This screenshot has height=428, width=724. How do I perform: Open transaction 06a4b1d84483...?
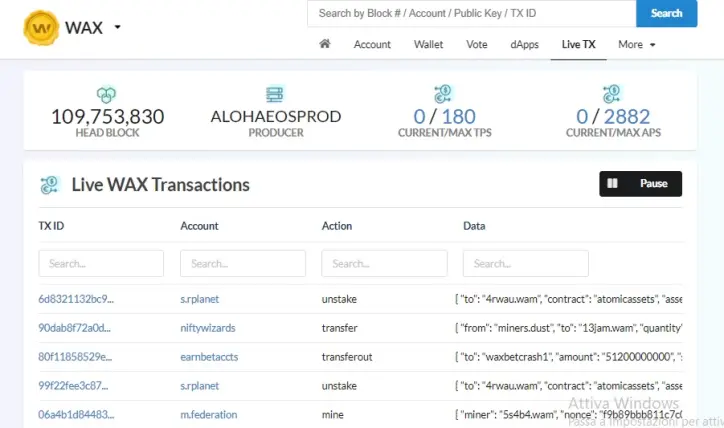pos(76,415)
